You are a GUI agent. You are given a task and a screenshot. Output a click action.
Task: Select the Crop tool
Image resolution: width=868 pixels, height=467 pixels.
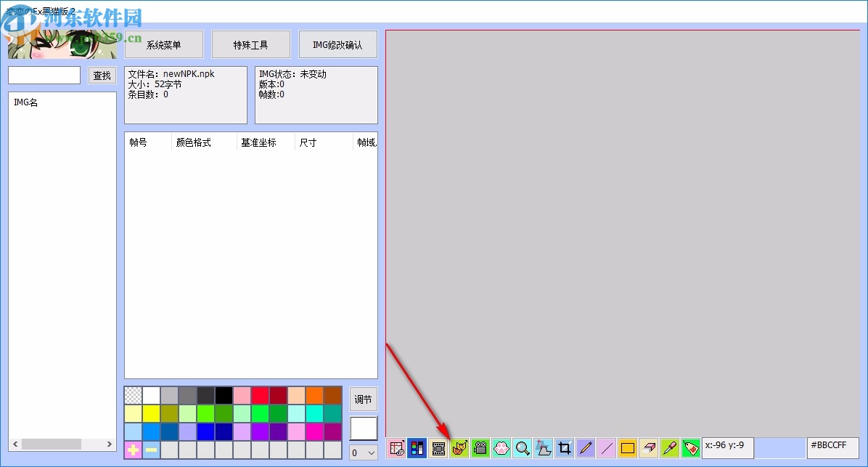click(x=564, y=448)
